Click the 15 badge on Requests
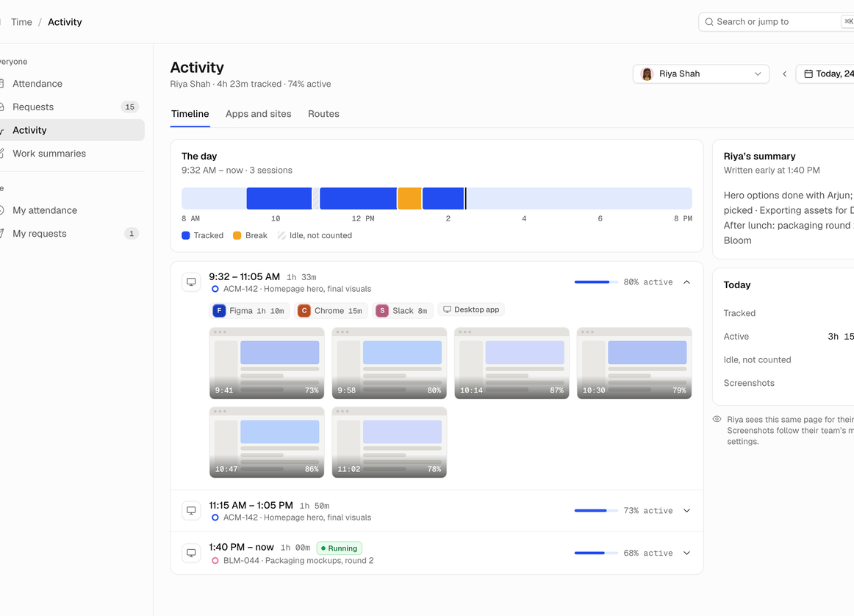This screenshot has height=616, width=854. click(x=129, y=107)
